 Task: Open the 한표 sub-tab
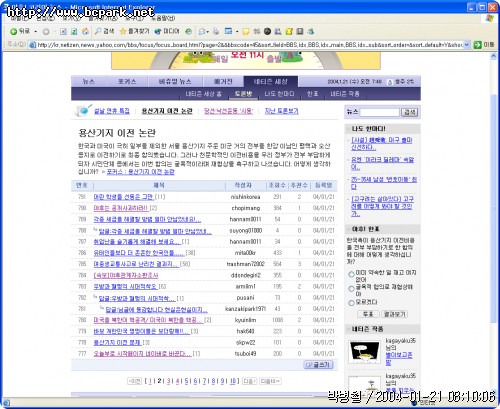click(x=312, y=94)
